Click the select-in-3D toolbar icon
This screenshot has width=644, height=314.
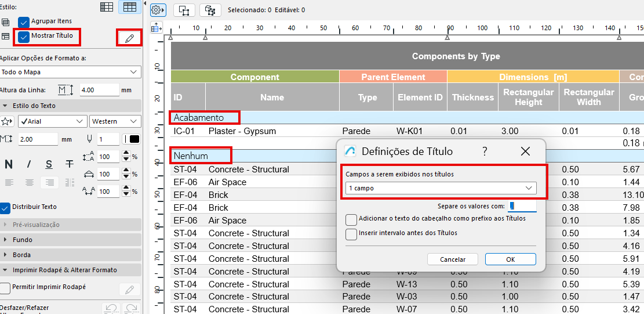click(x=210, y=10)
